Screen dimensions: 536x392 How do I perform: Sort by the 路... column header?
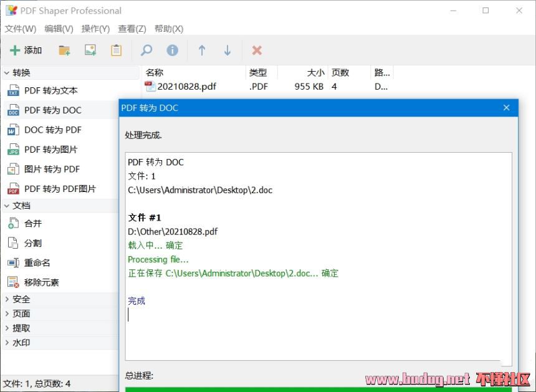(382, 72)
